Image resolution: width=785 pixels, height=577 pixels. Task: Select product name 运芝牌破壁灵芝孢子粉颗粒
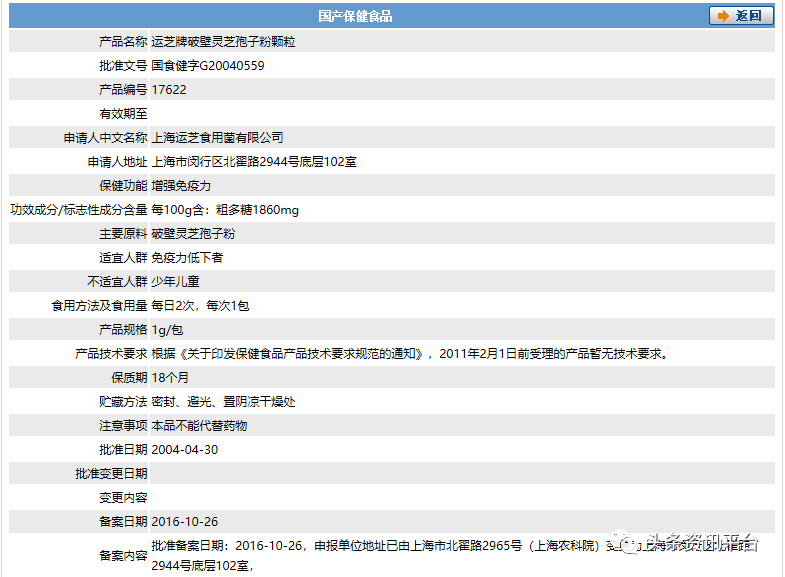tap(223, 42)
